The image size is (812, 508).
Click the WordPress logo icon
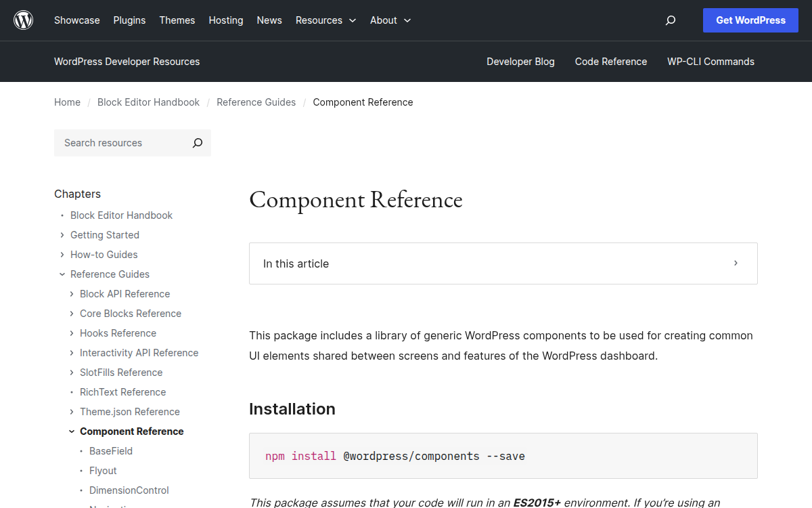[x=24, y=20]
